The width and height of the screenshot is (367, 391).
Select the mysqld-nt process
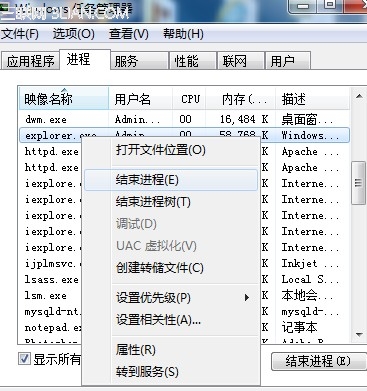(x=52, y=311)
